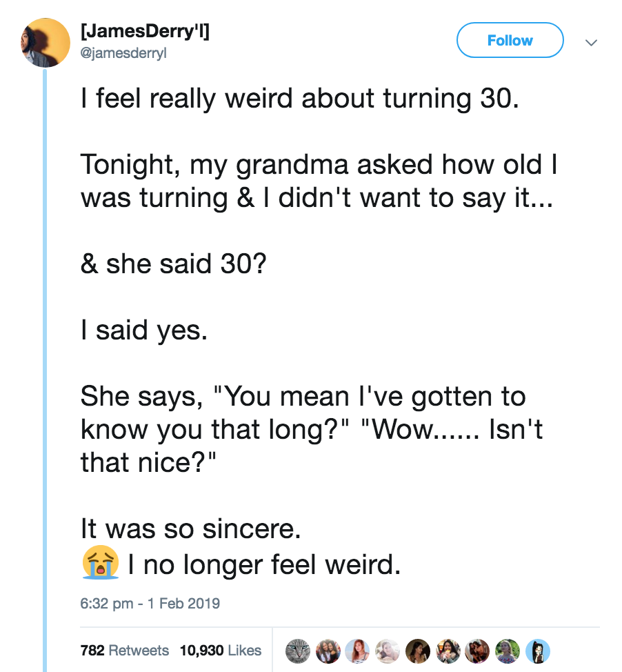622x672 pixels.
Task: Open the tweet options chevron dropdown
Action: coord(590,42)
